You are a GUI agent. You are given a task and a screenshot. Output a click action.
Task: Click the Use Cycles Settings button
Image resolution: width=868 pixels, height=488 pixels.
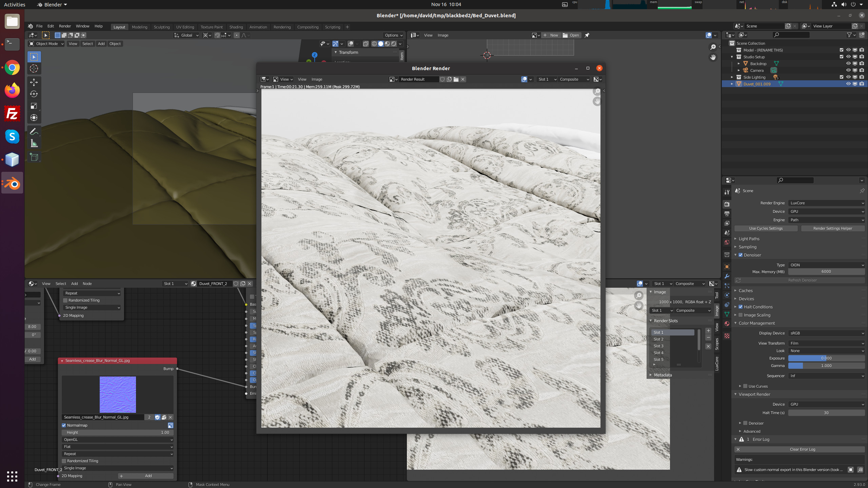[x=766, y=228]
